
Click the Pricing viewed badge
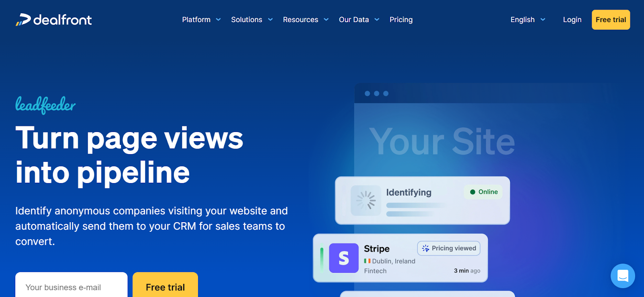[x=449, y=248]
